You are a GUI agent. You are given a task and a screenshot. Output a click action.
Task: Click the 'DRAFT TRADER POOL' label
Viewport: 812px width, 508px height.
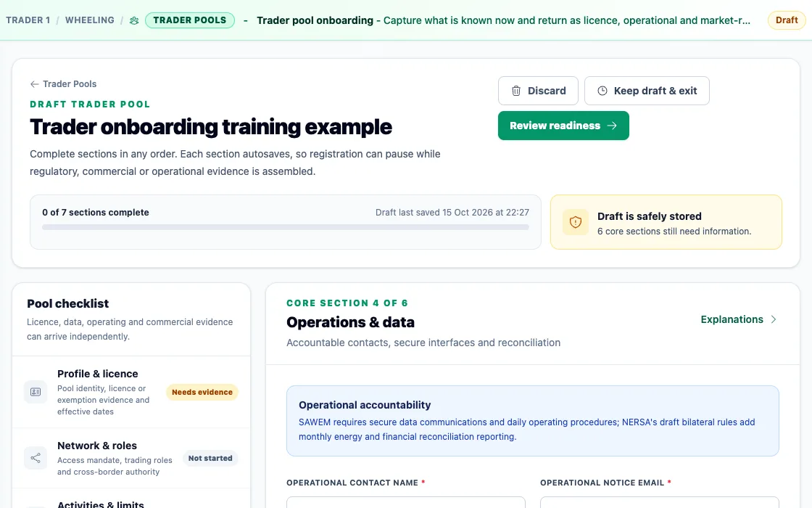(x=90, y=105)
